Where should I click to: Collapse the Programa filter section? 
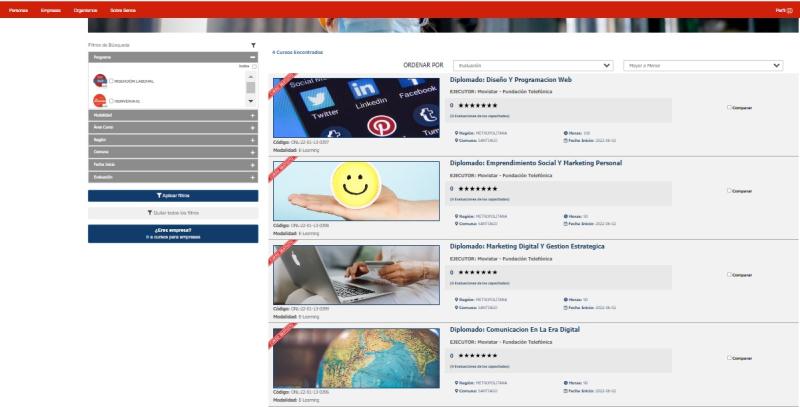[x=253, y=58]
